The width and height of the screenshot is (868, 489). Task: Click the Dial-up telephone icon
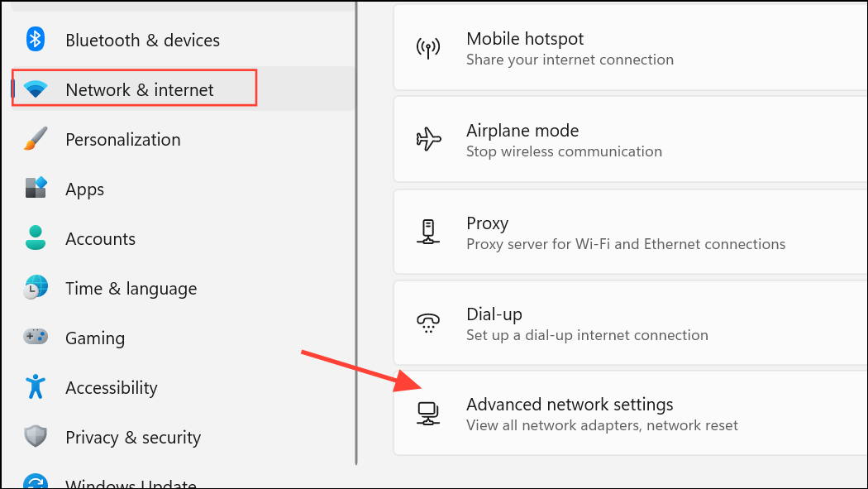coord(428,323)
